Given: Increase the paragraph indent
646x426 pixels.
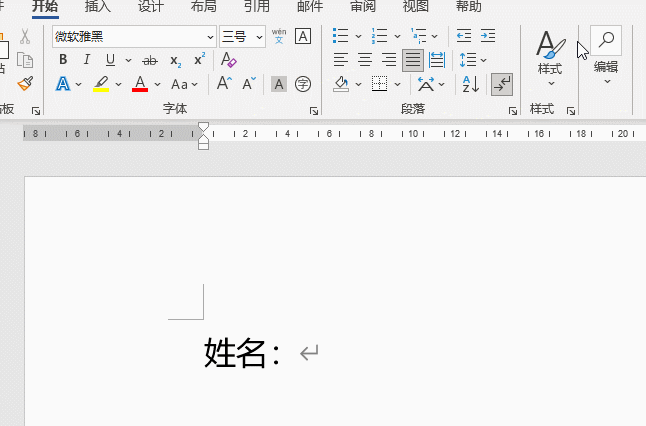Looking at the screenshot, I should [x=488, y=36].
